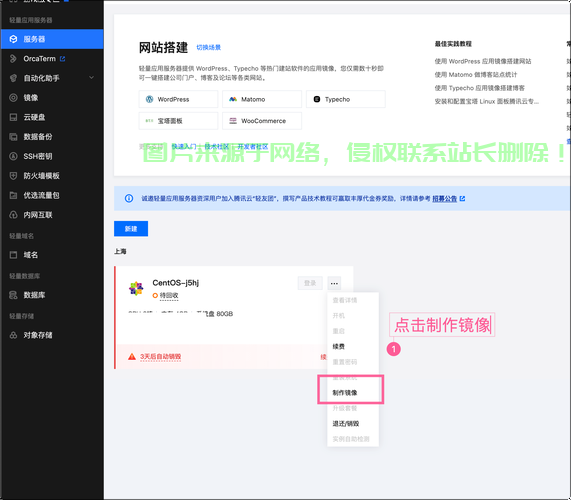Open 数据备份 in the sidebar
571x500 pixels.
(x=38, y=137)
